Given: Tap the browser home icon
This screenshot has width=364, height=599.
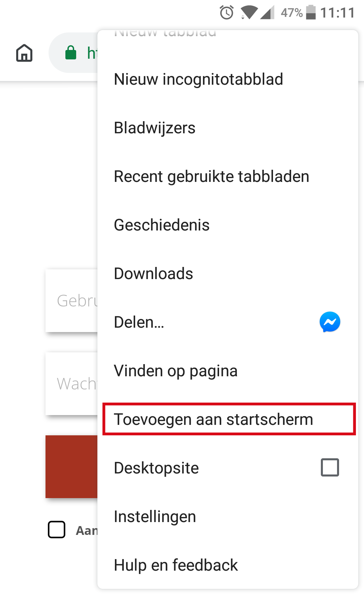Looking at the screenshot, I should coord(24,53).
